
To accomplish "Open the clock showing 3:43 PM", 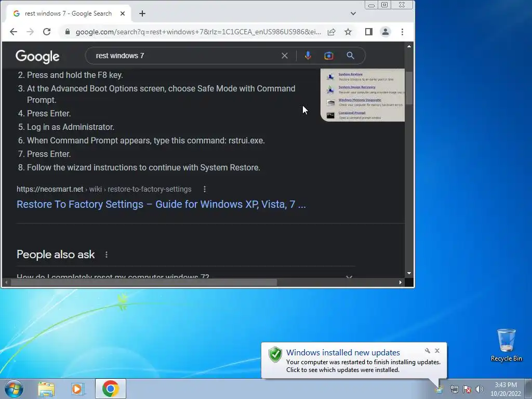I will (x=506, y=389).
